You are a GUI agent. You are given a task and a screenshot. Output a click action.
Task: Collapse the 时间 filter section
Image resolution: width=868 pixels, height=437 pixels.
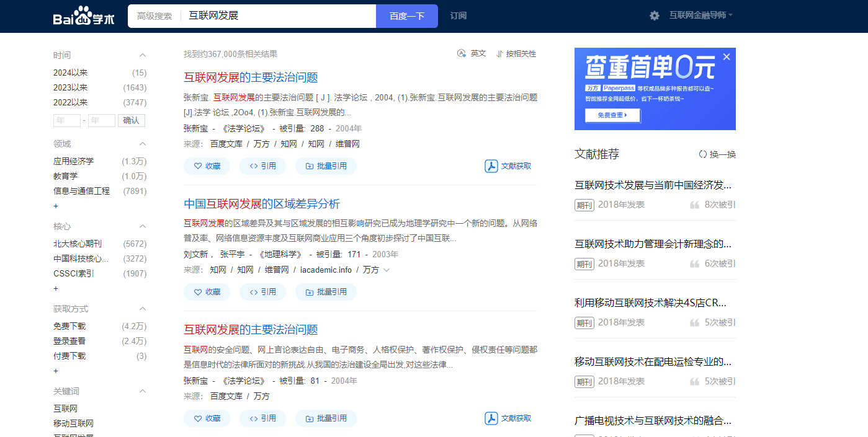coord(143,55)
